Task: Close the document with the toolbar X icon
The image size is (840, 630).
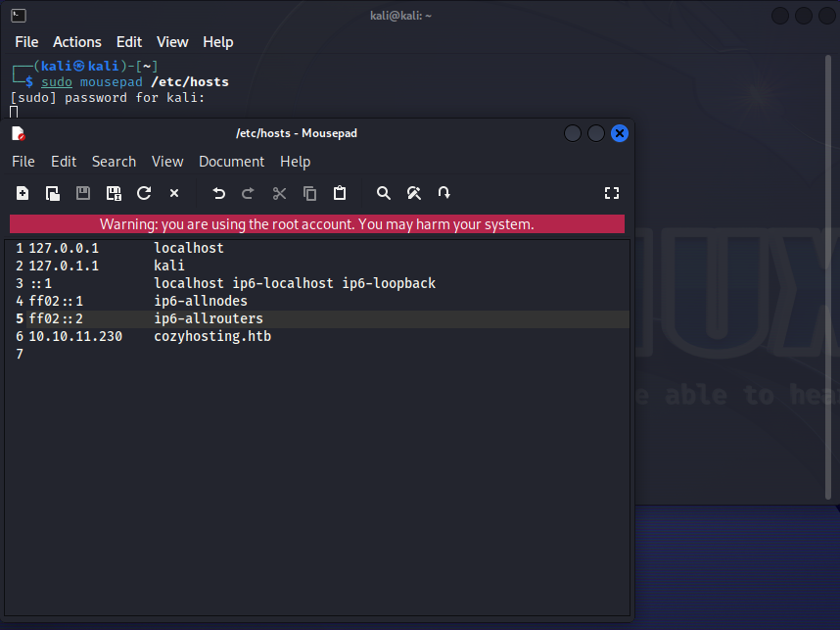Action: pyautogui.click(x=174, y=193)
